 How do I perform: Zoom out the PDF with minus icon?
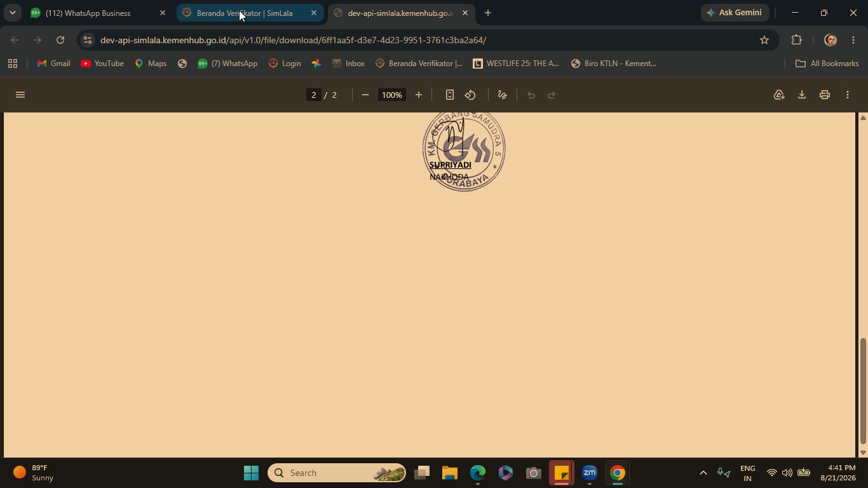point(365,95)
